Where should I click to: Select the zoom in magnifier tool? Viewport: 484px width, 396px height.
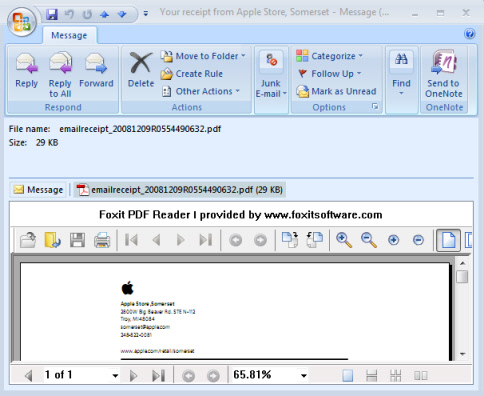click(x=344, y=240)
